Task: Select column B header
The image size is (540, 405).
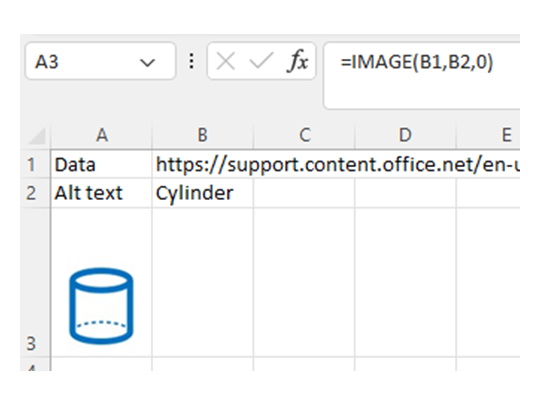Action: click(x=202, y=135)
